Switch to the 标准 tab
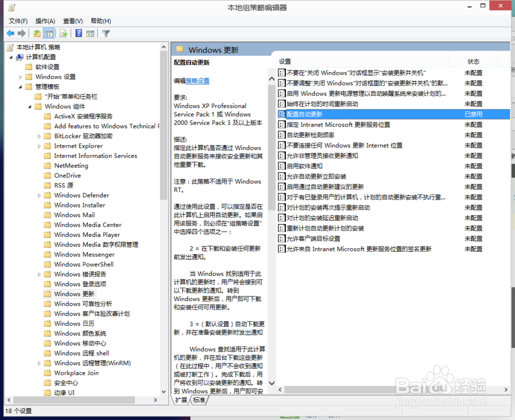 [x=199, y=400]
